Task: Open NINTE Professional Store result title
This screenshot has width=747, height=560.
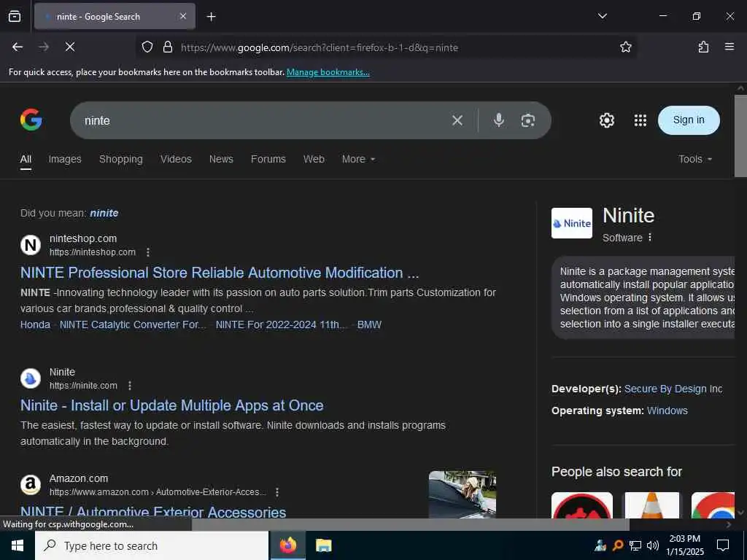Action: click(x=220, y=273)
